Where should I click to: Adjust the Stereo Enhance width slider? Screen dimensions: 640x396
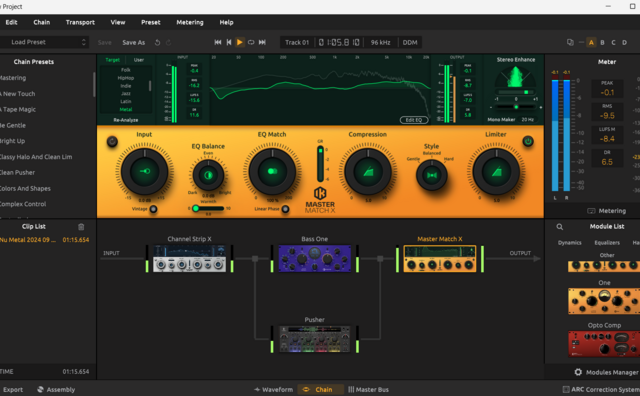(516, 92)
